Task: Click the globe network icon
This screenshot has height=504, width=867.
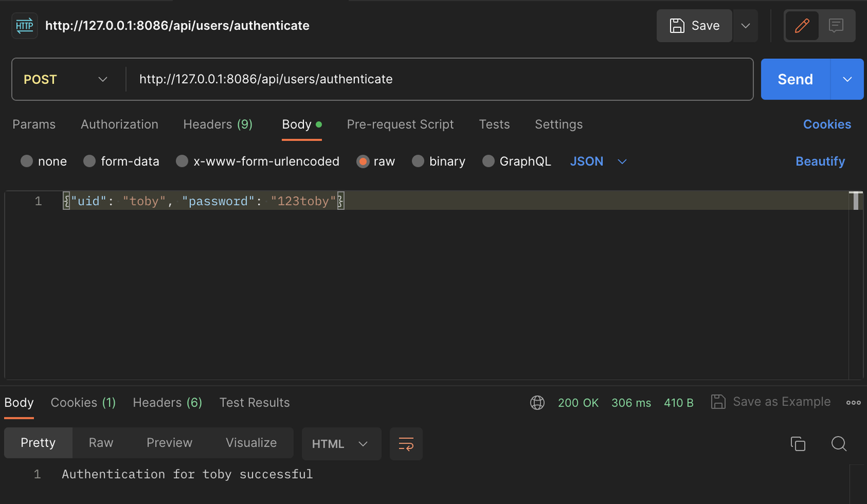Action: 537,402
